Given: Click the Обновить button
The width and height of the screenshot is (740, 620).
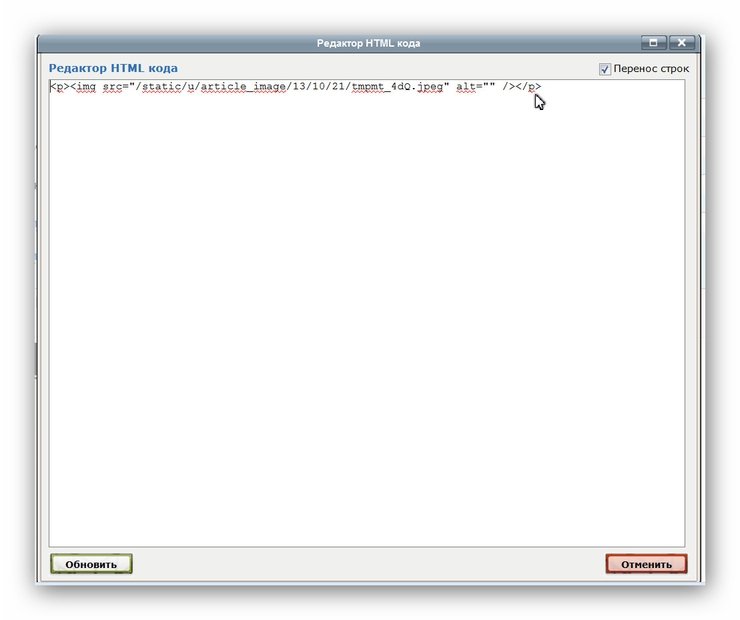Looking at the screenshot, I should [91, 564].
